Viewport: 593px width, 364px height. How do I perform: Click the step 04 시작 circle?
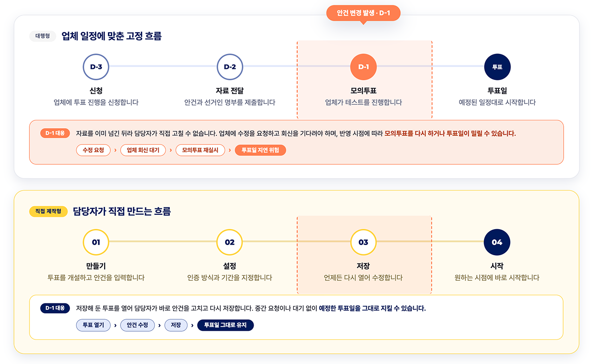tap(497, 242)
